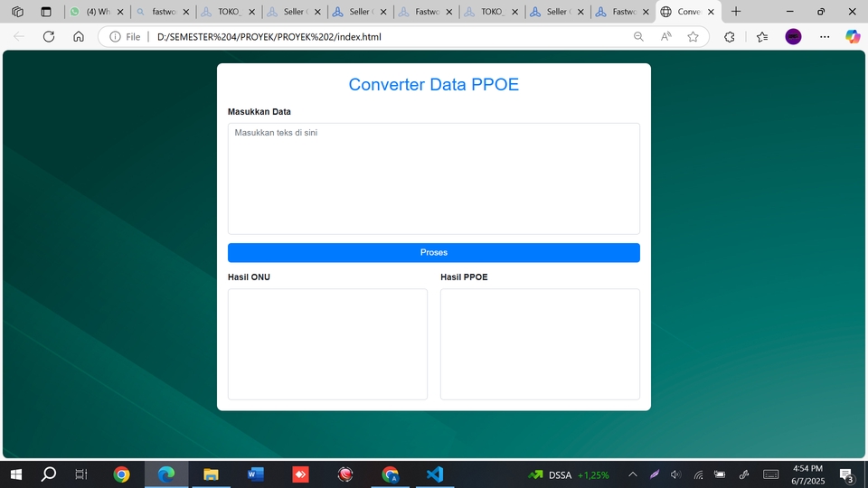Open the clock and calendar
Image resolution: width=868 pixels, height=488 pixels.
tap(808, 474)
